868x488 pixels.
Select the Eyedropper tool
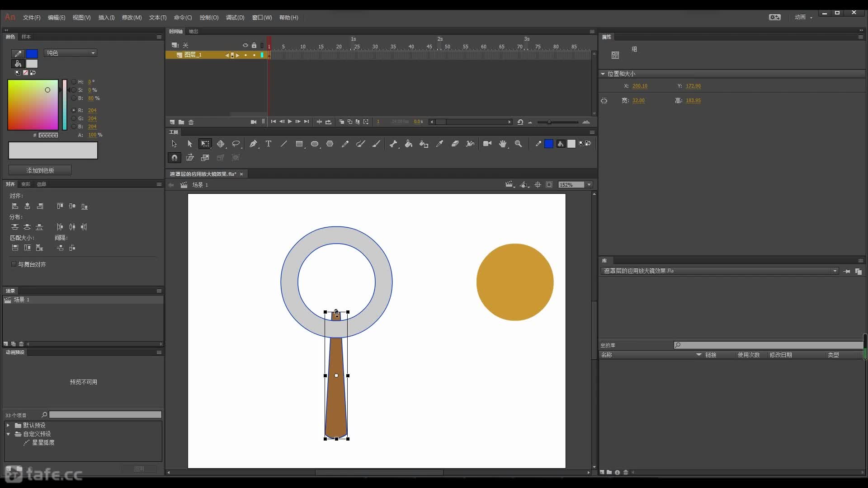pyautogui.click(x=439, y=144)
